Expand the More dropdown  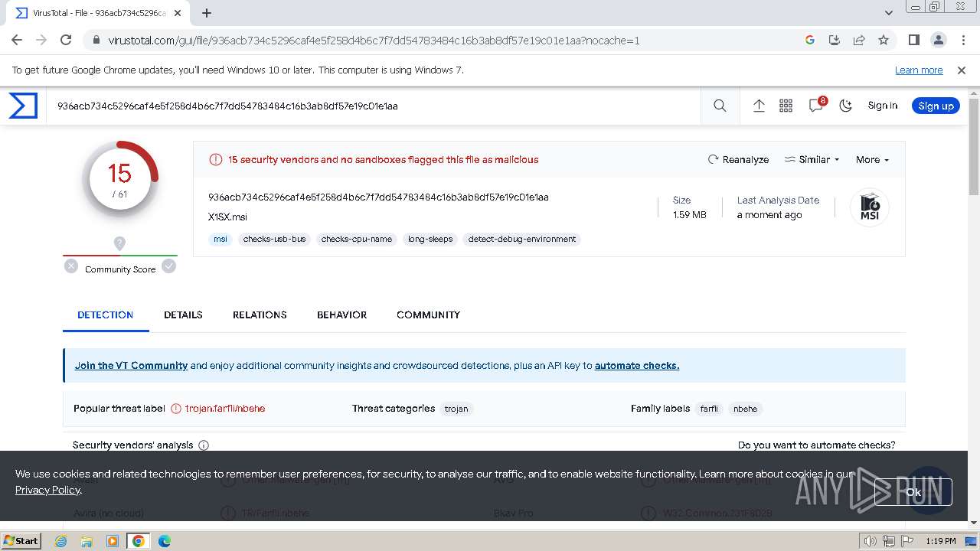872,159
